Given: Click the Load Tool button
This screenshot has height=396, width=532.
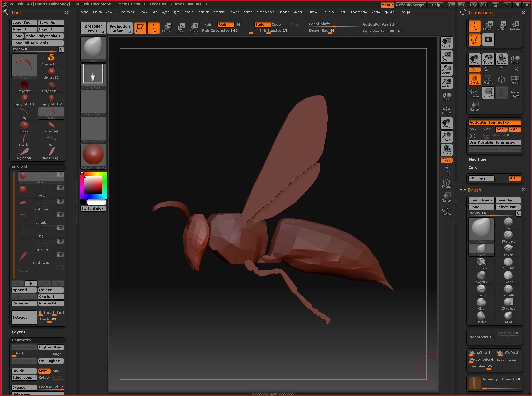Looking at the screenshot, I should 24,23.
